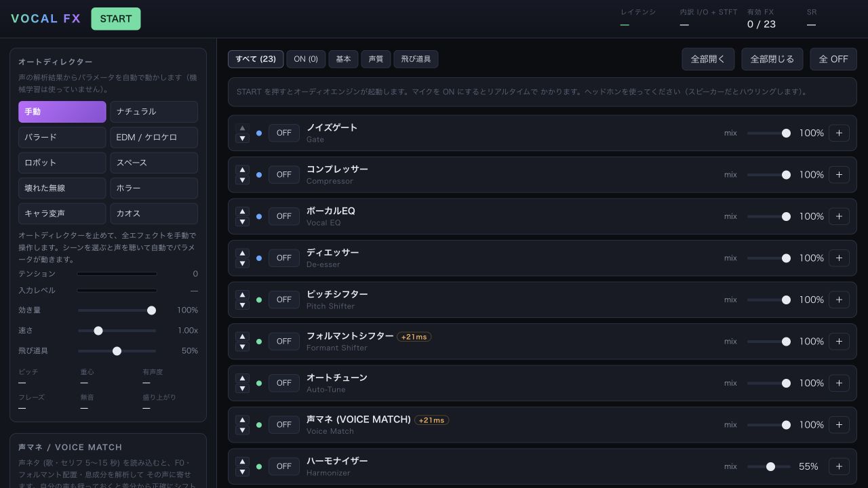Switch to the 基本 filter tab

click(343, 59)
